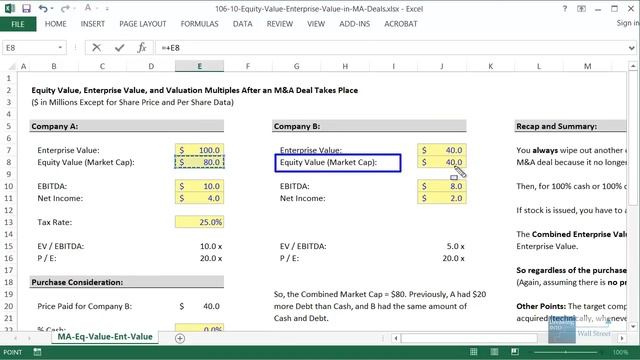Click the Help question mark icon
640x360 pixels.
(565, 9)
